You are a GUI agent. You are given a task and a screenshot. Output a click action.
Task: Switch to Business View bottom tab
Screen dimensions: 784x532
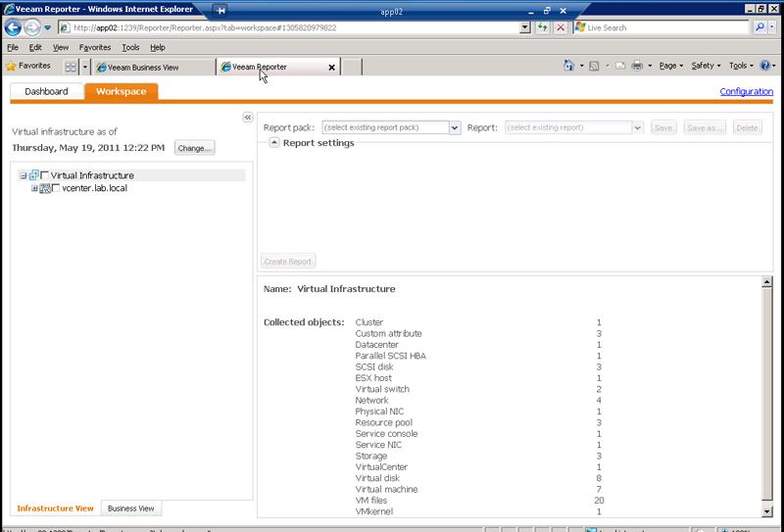point(131,508)
